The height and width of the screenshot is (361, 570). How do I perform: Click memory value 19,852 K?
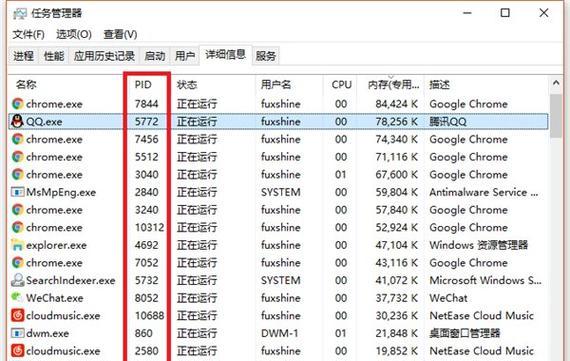pyautogui.click(x=396, y=351)
